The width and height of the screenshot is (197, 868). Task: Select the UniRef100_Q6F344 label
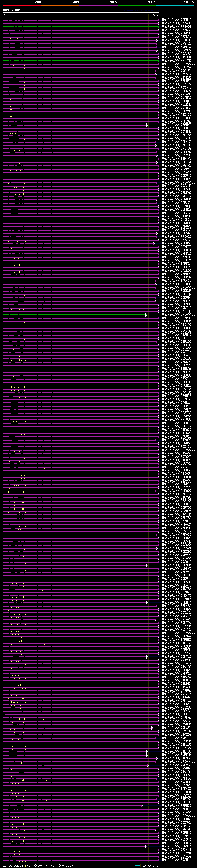tap(177, 636)
